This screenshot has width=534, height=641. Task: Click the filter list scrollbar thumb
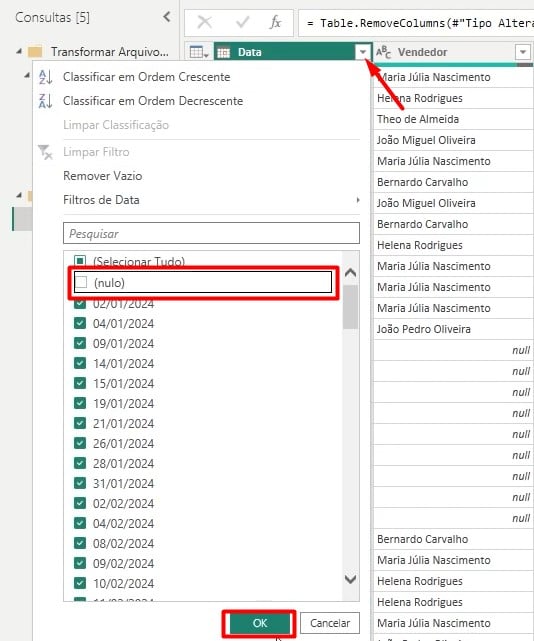pos(350,307)
